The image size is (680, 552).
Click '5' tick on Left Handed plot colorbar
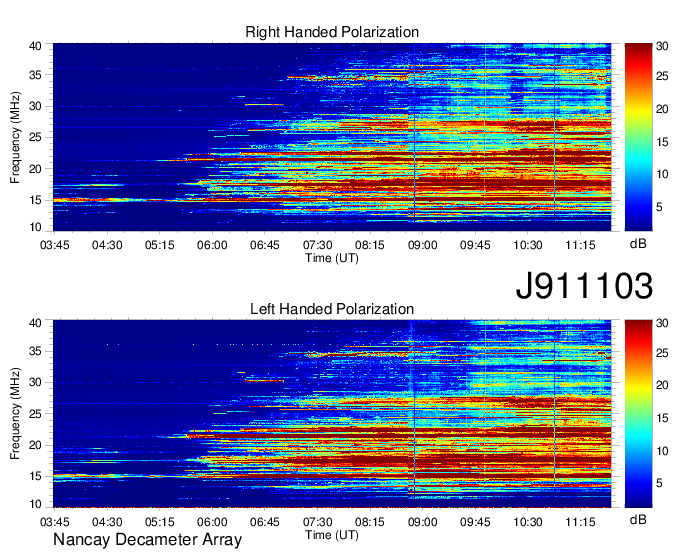659,483
